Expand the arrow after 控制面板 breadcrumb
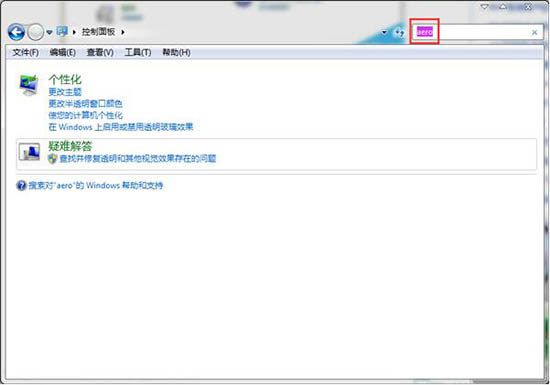This screenshot has height=385, width=550. (123, 32)
